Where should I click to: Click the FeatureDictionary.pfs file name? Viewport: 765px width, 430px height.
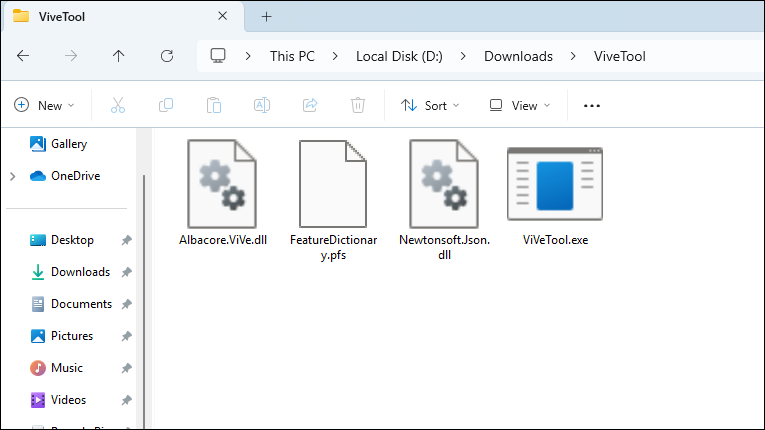pos(333,247)
